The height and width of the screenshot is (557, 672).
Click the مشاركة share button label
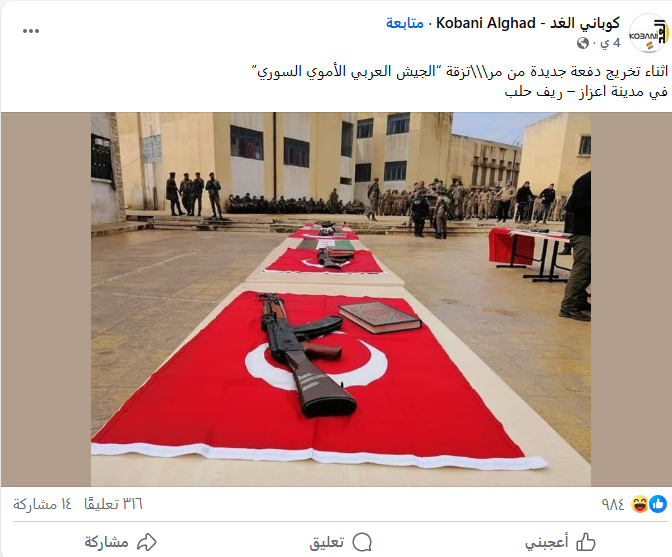click(x=106, y=542)
